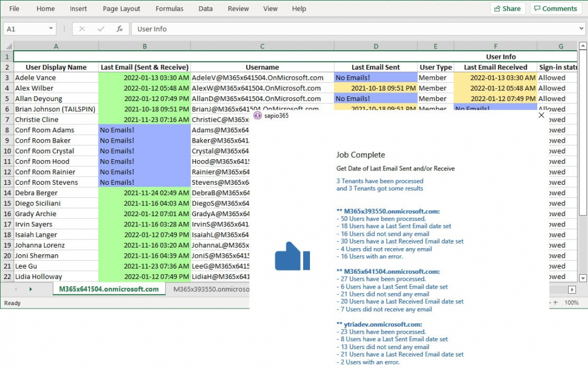Click 'User Display Name' header cell

[56, 67]
